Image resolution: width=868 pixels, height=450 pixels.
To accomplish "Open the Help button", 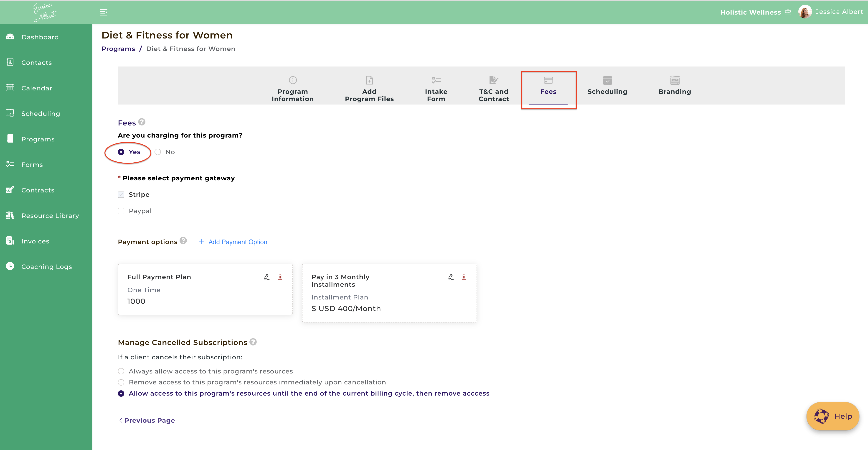I will point(833,416).
